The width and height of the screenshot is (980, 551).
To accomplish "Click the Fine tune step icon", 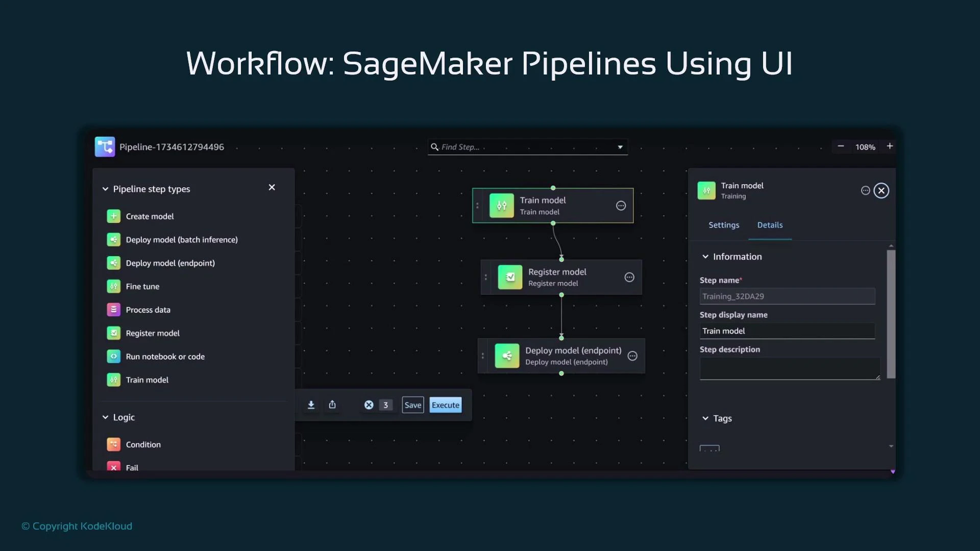I will coord(113,286).
